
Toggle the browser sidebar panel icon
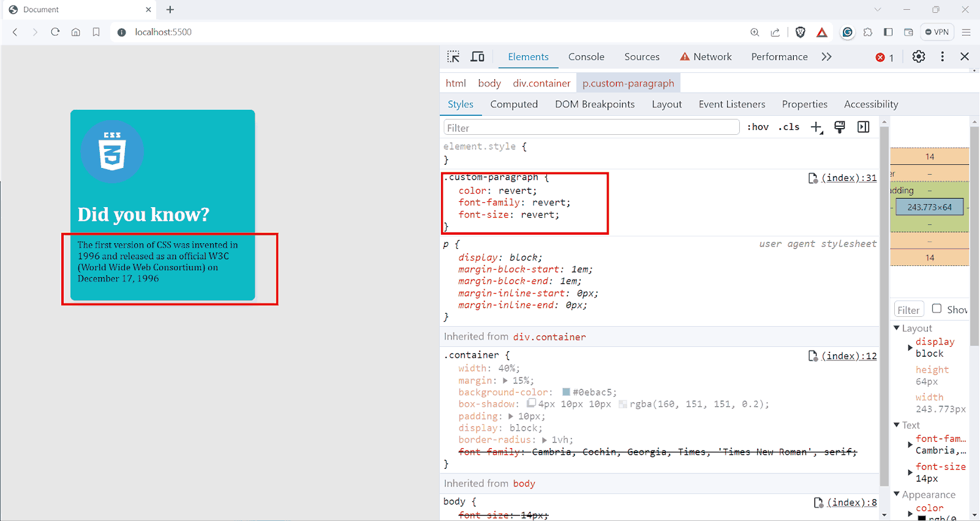888,32
